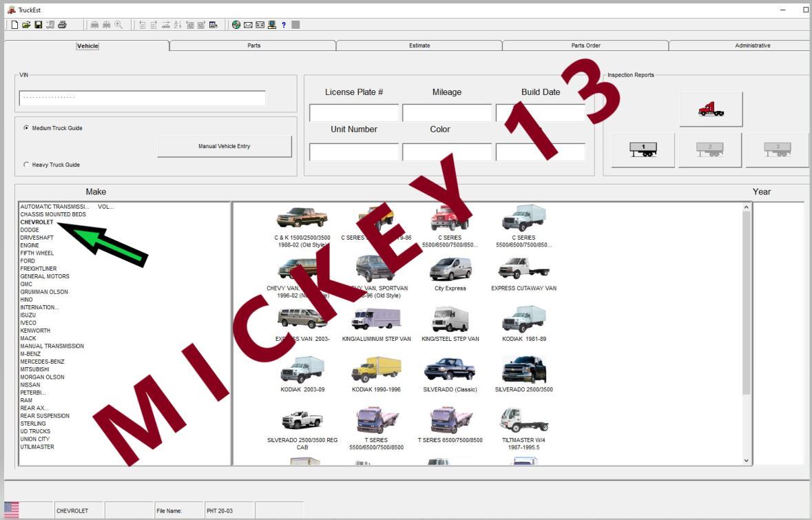Open the Administrative tab
This screenshot has height=520, width=812.
pyautogui.click(x=740, y=45)
